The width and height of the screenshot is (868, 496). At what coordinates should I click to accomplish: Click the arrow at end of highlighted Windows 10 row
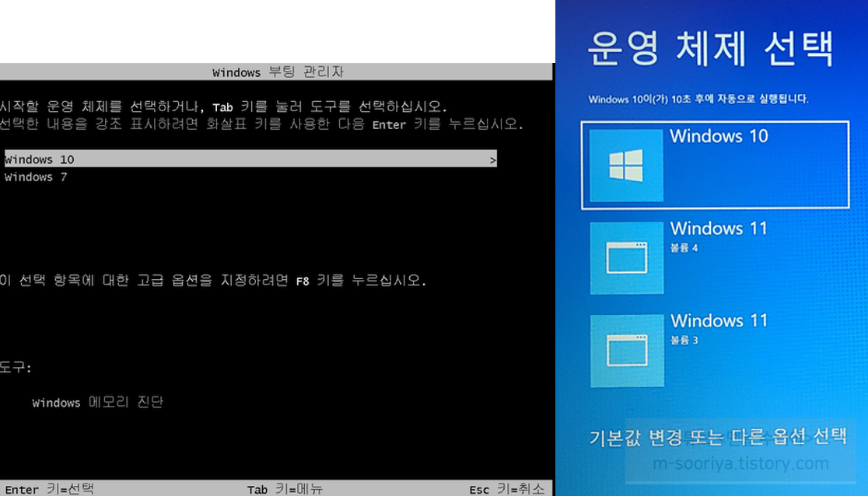(x=492, y=160)
